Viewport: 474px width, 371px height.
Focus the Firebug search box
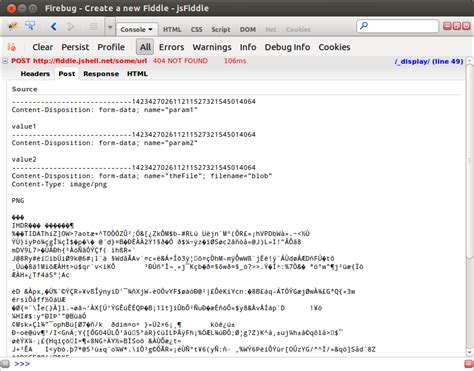398,26
